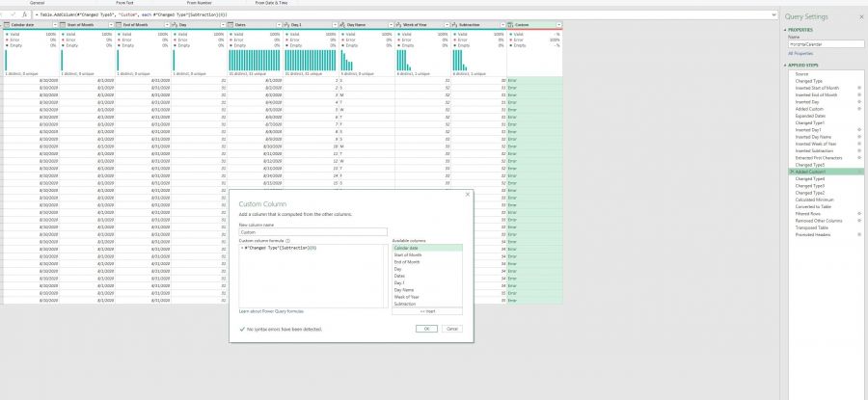Click the fx formula icon in formula bar

[x=24, y=14]
